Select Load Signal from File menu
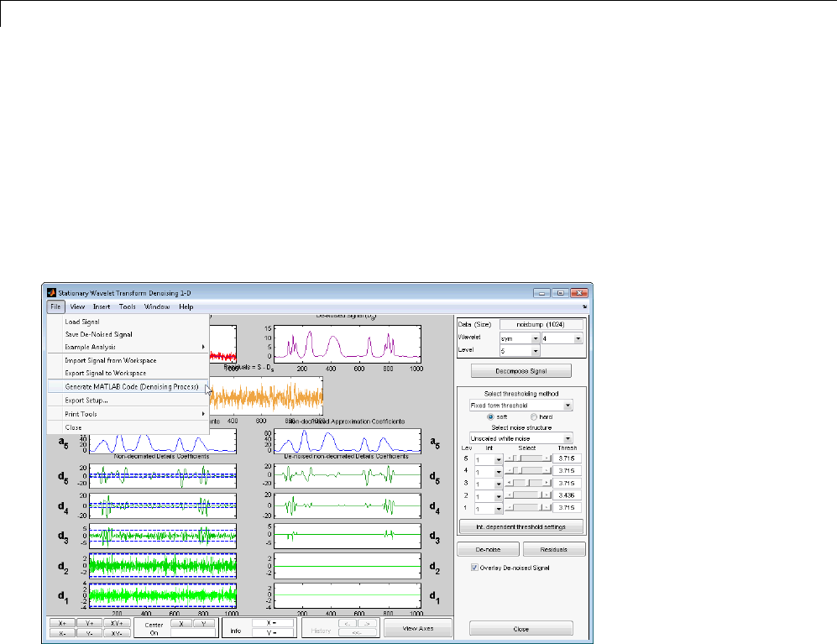This screenshot has height=644, width=837. 82,321
